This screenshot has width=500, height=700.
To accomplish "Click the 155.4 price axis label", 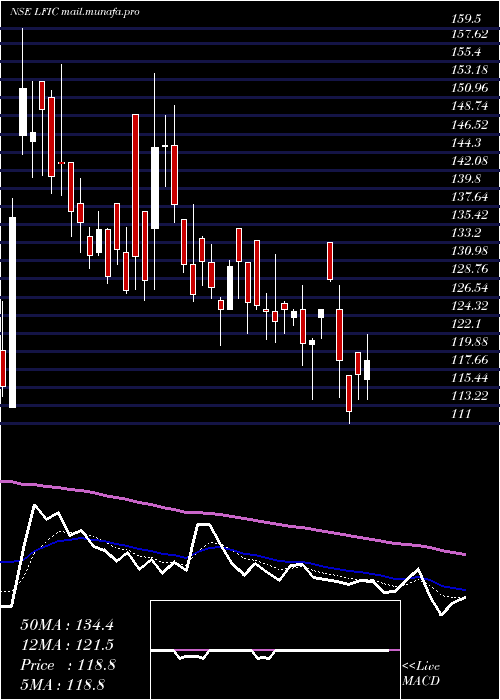I will (466, 52).
